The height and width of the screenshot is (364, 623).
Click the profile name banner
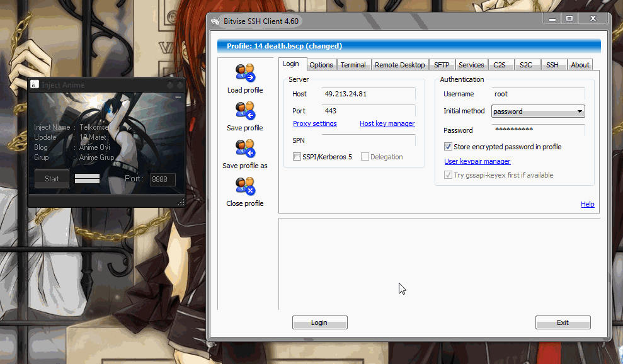(x=409, y=46)
